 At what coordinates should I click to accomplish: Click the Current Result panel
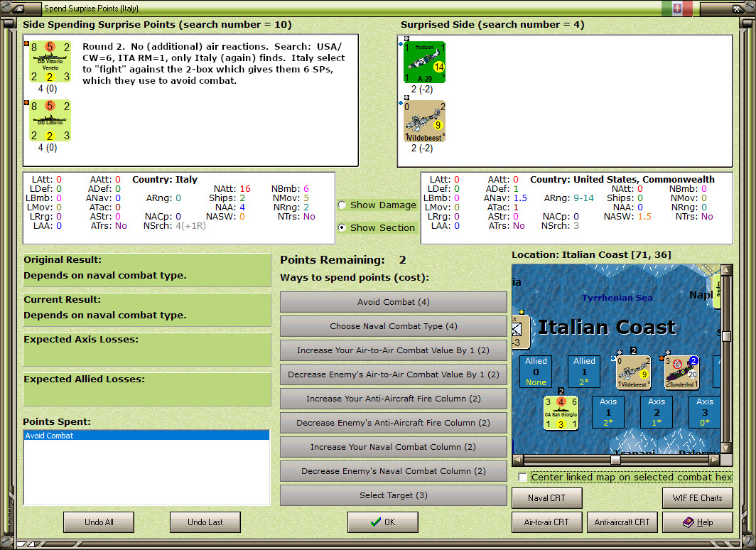pyautogui.click(x=147, y=310)
